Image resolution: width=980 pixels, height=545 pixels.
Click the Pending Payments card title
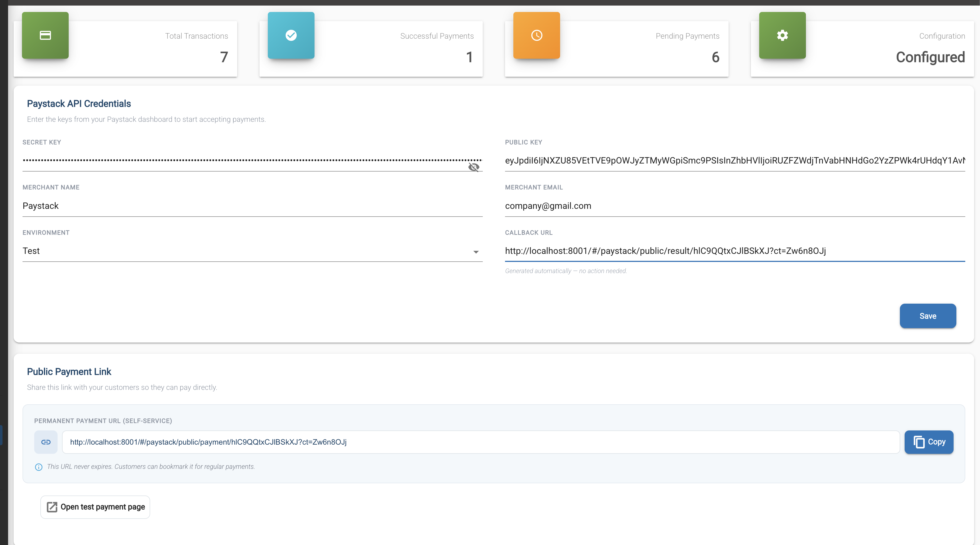point(687,36)
